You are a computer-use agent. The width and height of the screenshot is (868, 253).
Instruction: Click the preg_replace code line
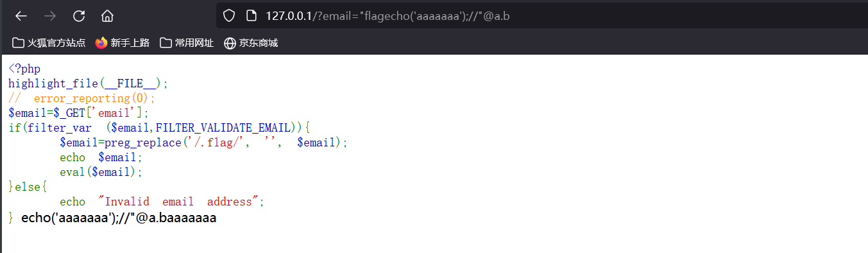[204, 143]
